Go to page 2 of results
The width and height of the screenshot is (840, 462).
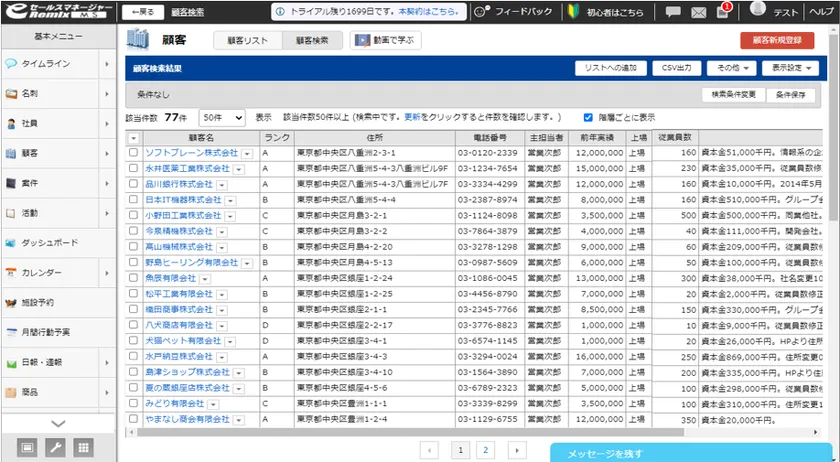(x=485, y=451)
